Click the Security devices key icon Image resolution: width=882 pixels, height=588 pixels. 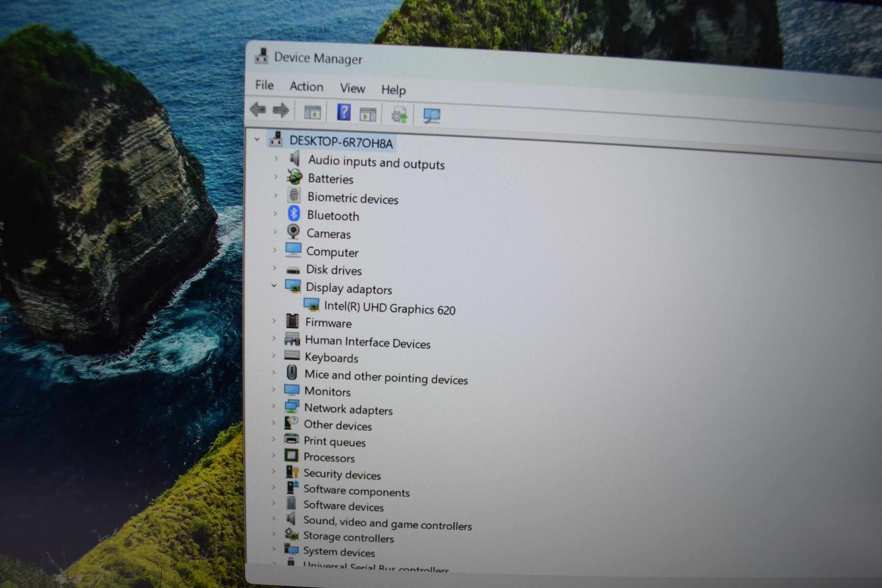pyautogui.click(x=292, y=472)
